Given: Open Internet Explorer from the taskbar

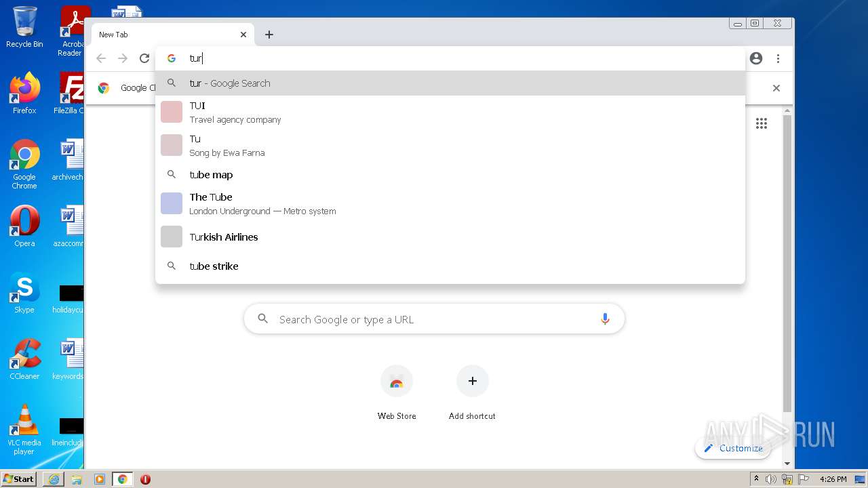Looking at the screenshot, I should click(x=54, y=479).
